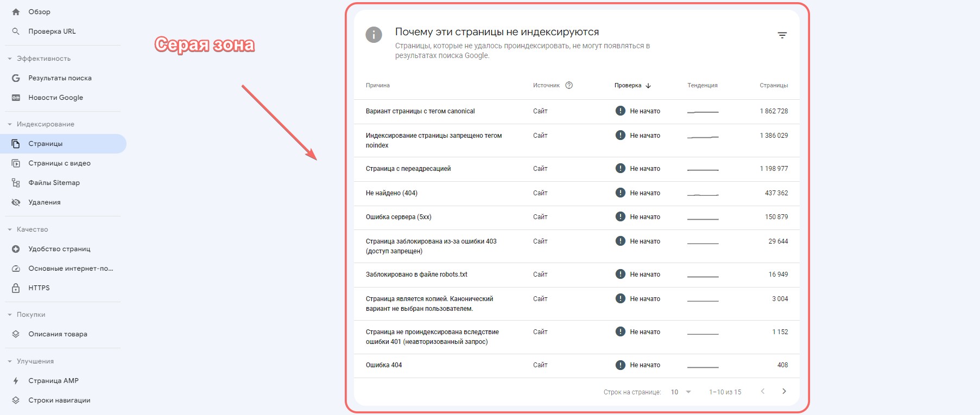Toggle the Проверка sort arrow

(648, 86)
